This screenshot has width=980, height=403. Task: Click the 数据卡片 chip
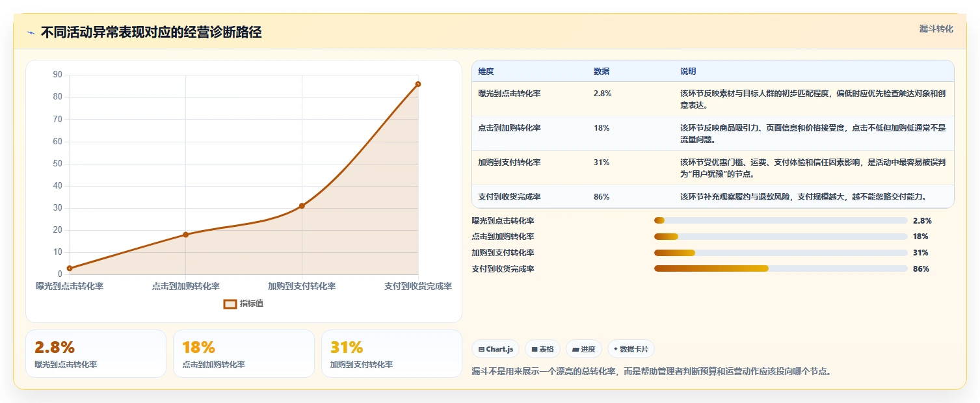(x=631, y=349)
